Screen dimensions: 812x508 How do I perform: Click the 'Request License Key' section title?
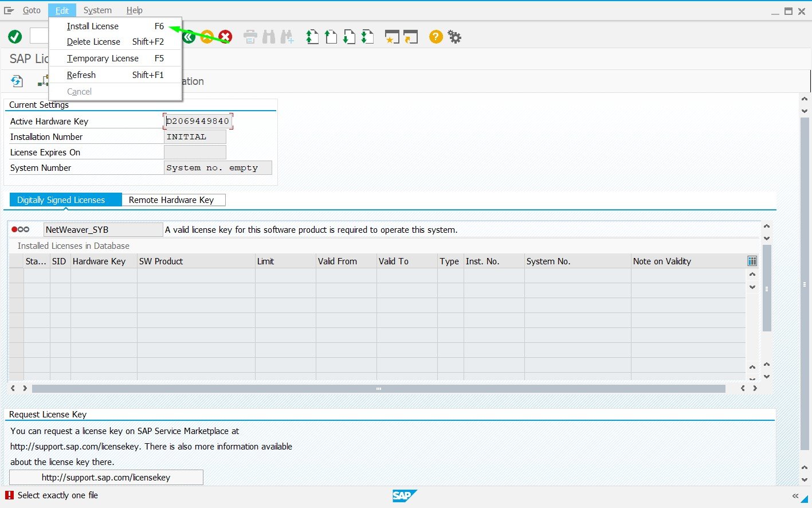tap(48, 414)
